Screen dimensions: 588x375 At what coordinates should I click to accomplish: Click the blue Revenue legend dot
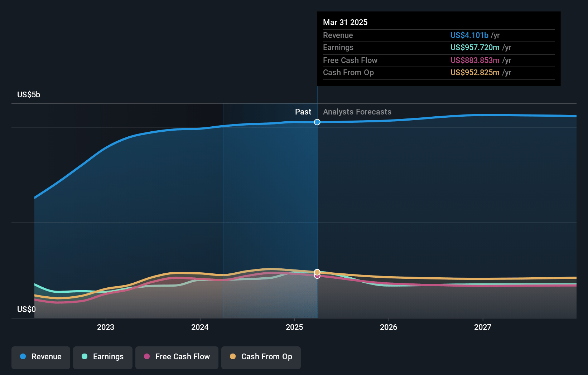tap(23, 356)
